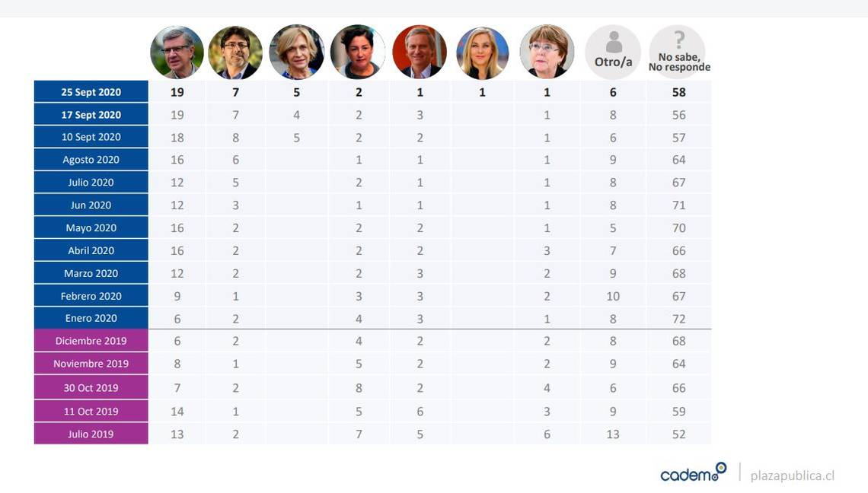The image size is (868, 493).
Task: Select the Diciembre 2019 row label
Action: pos(91,341)
